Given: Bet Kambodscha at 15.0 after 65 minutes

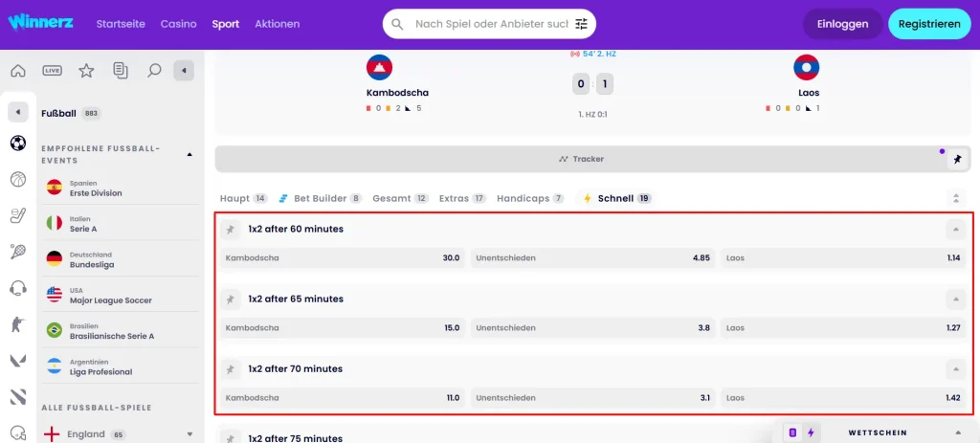Looking at the screenshot, I should [343, 327].
